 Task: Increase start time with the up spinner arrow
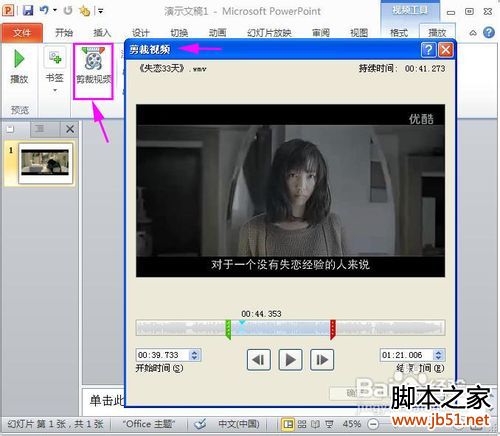pos(195,352)
